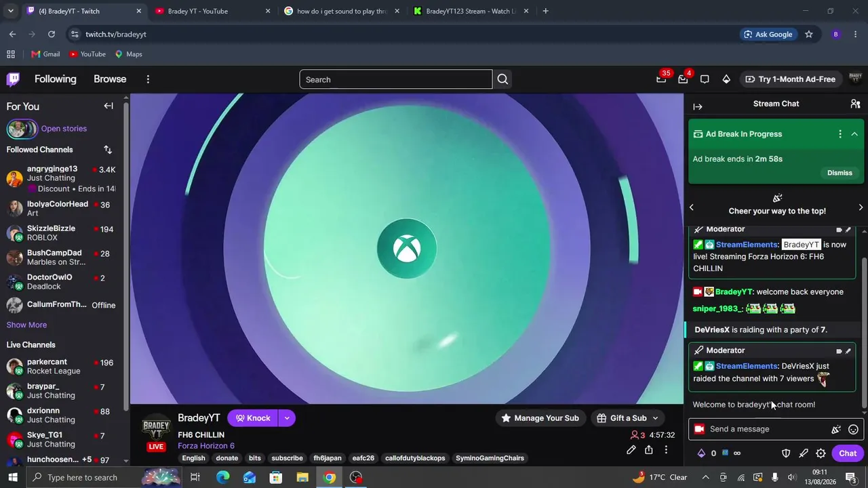Open the Twitch notifications inbox icon

(683, 79)
